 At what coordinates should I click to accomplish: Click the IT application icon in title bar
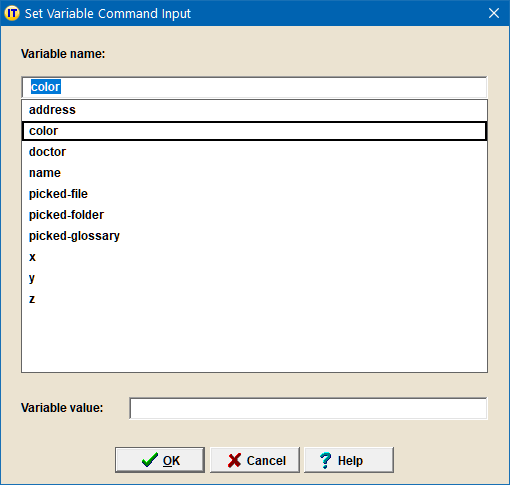click(12, 13)
